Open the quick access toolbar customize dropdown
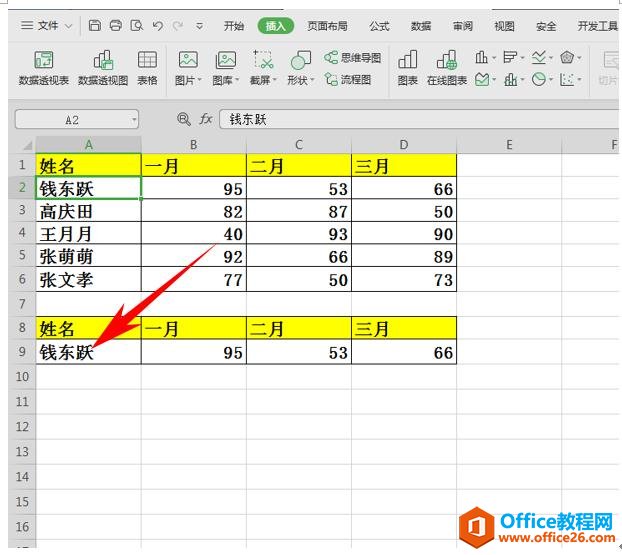622x555 pixels. (200, 26)
